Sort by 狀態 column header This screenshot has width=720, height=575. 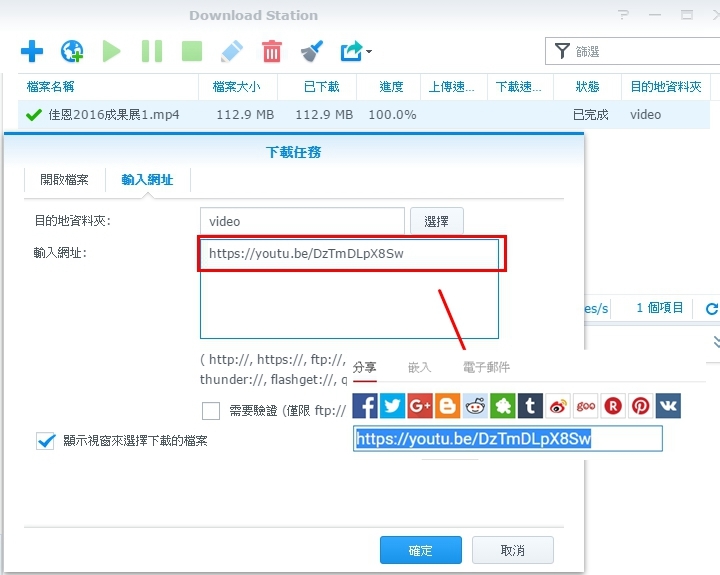coord(587,86)
